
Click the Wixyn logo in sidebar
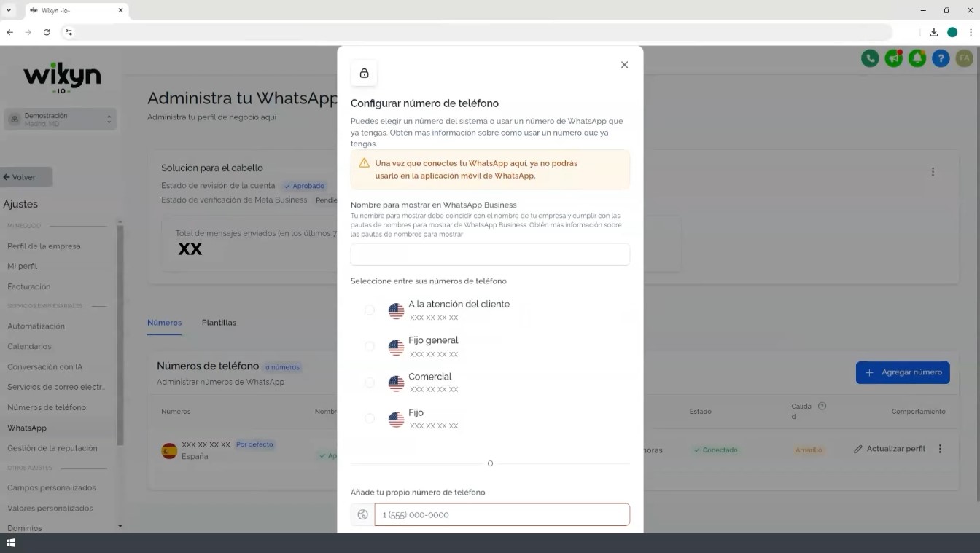coord(62,77)
